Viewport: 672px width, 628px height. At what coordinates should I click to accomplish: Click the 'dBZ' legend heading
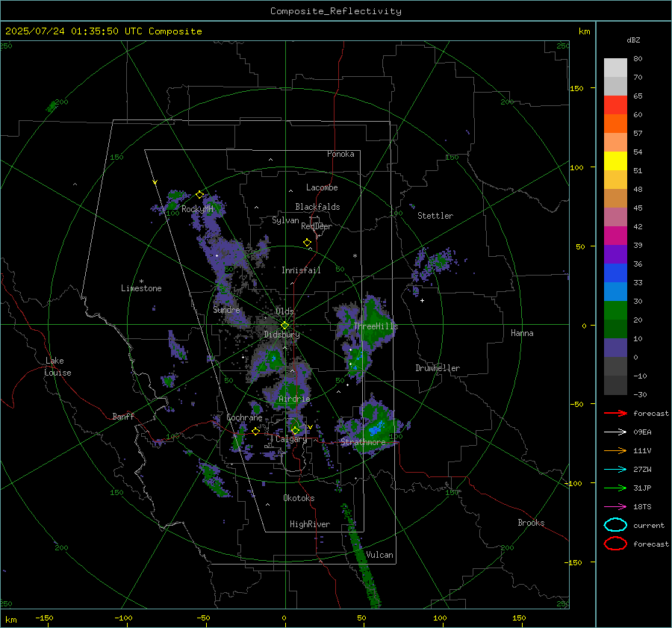tap(633, 40)
